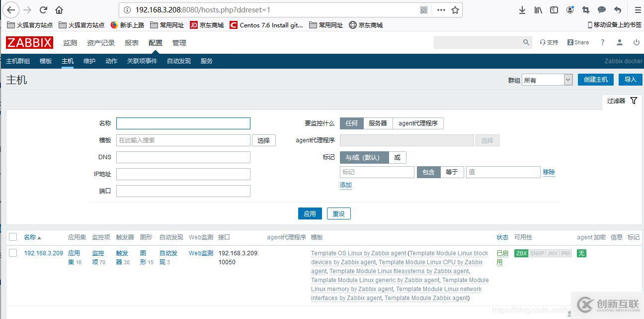This screenshot has width=644, height=319.
Task: Select the agent代理程序 monitored-by option
Action: pyautogui.click(x=418, y=123)
